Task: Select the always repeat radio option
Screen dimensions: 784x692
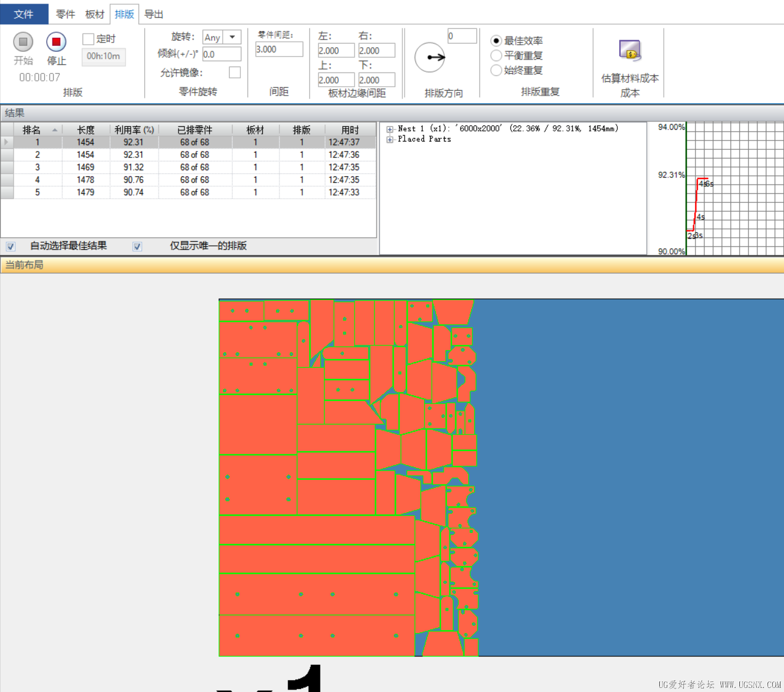Action: [496, 70]
